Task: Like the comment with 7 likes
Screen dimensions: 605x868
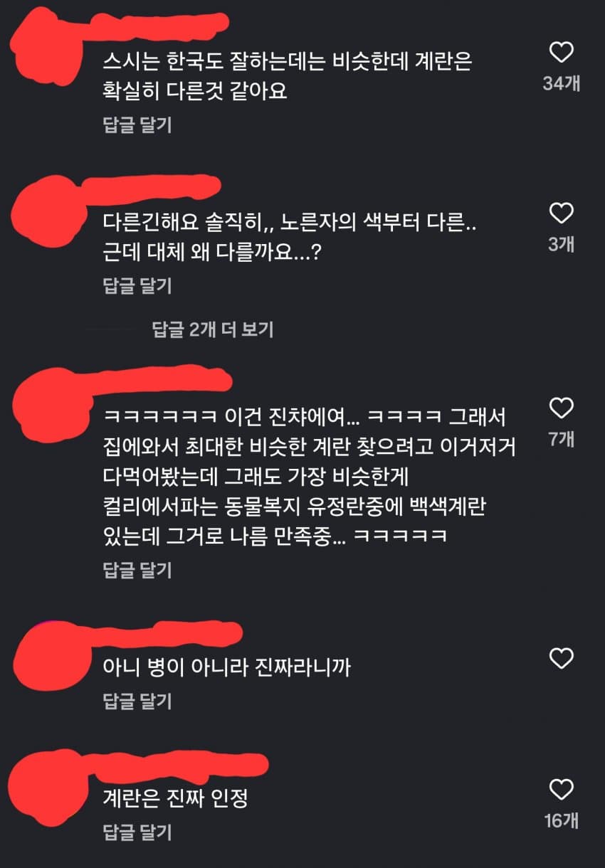Action: (562, 408)
